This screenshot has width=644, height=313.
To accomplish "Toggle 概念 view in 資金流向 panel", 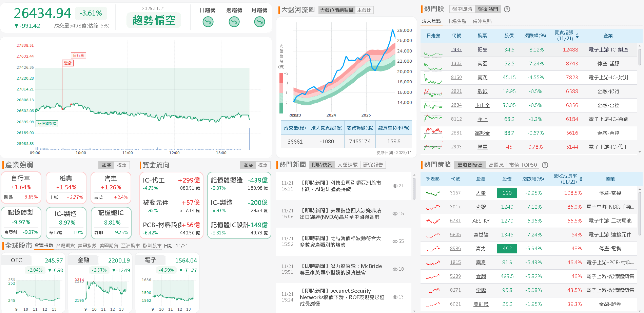I will 264,165.
